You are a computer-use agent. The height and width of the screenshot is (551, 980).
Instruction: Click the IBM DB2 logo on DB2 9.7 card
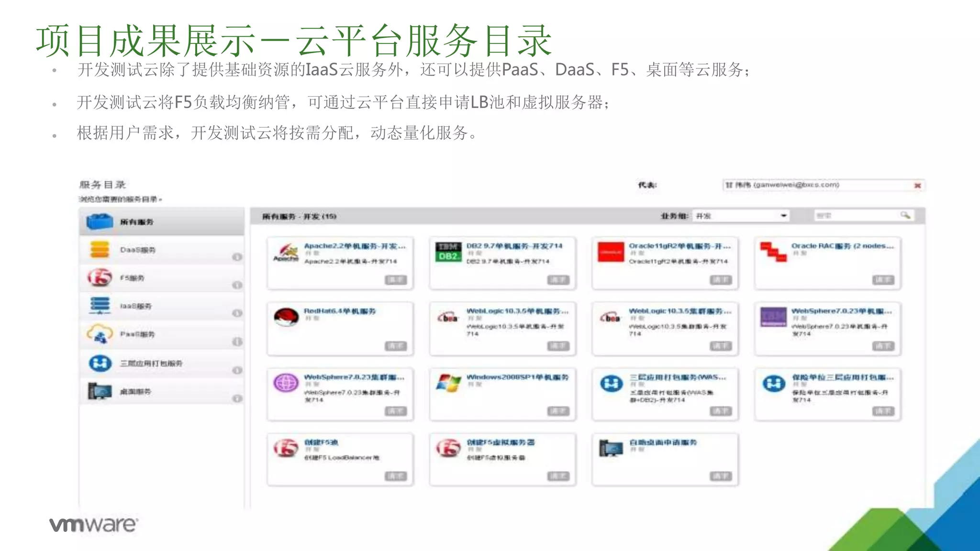[448, 252]
